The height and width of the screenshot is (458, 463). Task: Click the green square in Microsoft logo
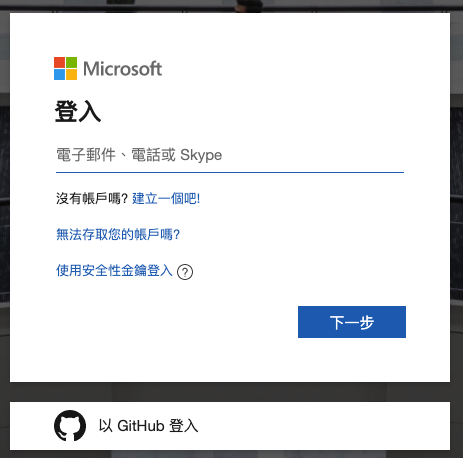71,62
